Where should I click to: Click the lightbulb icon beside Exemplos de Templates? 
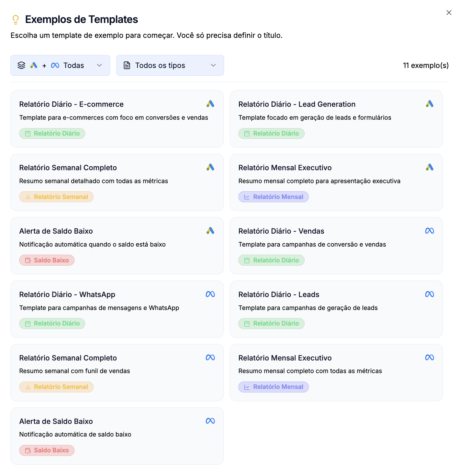[16, 20]
